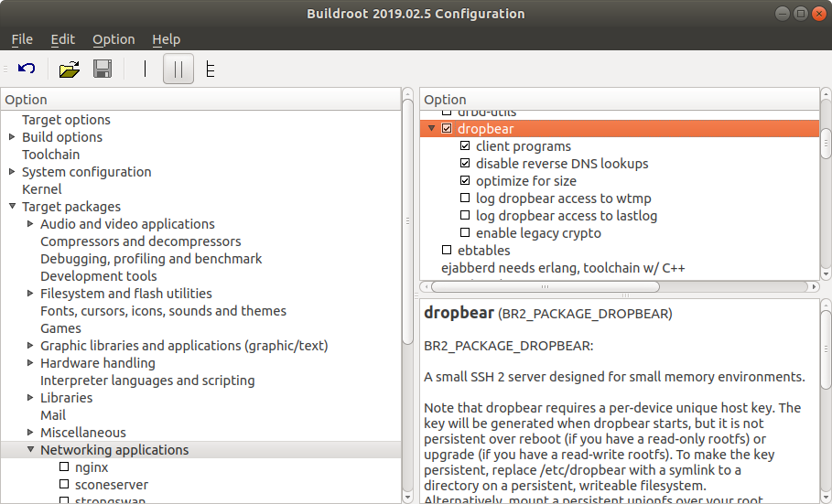
Task: Click horizontal scrollbar left arrow
Action: coord(426,286)
